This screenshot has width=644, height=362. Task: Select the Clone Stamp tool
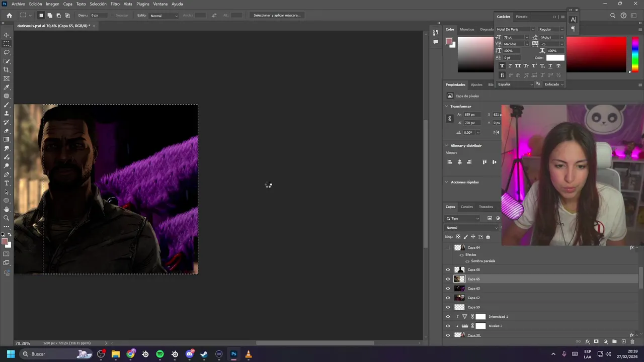[7, 114]
